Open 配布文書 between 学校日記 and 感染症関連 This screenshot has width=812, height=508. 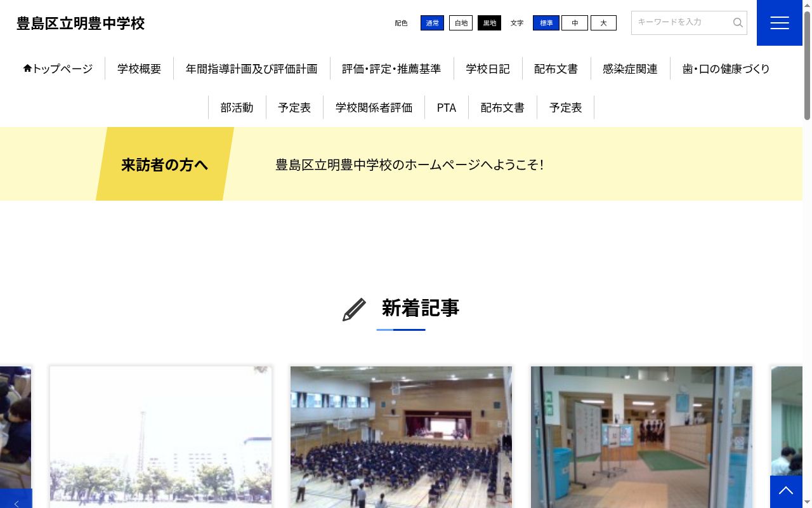[556, 69]
